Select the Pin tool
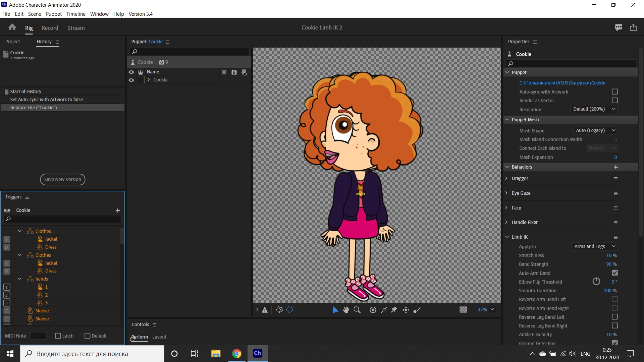Image resolution: width=644 pixels, height=362 pixels. [394, 310]
